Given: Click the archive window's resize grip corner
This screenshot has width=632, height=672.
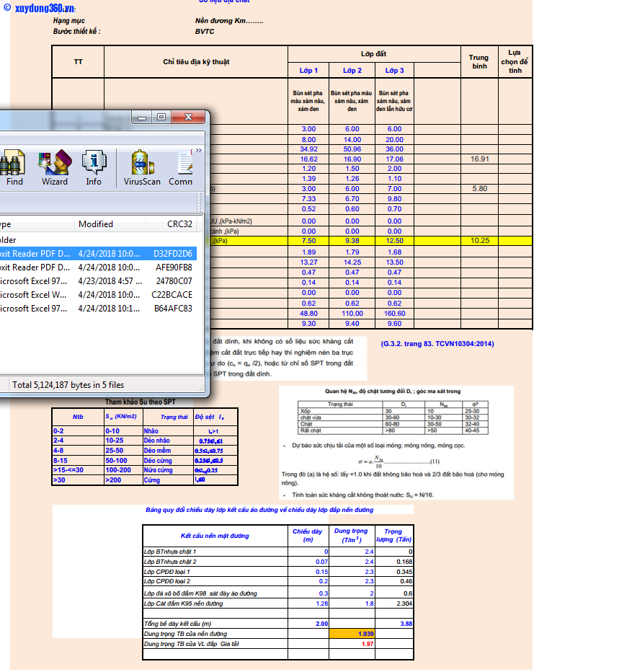Looking at the screenshot, I should tap(201, 388).
